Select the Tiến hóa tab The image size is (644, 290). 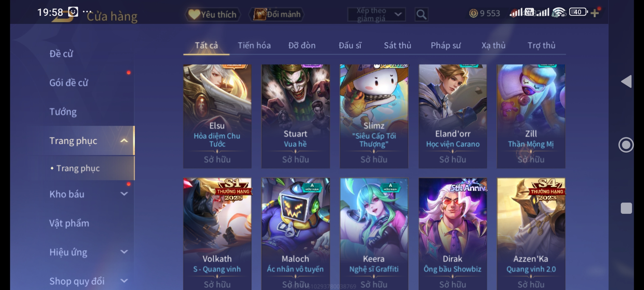(x=254, y=45)
